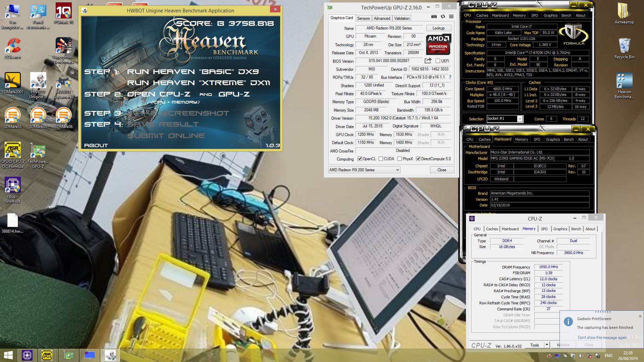Open Heaven Benchmark desktop icon
644x362 pixels.
click(x=624, y=86)
